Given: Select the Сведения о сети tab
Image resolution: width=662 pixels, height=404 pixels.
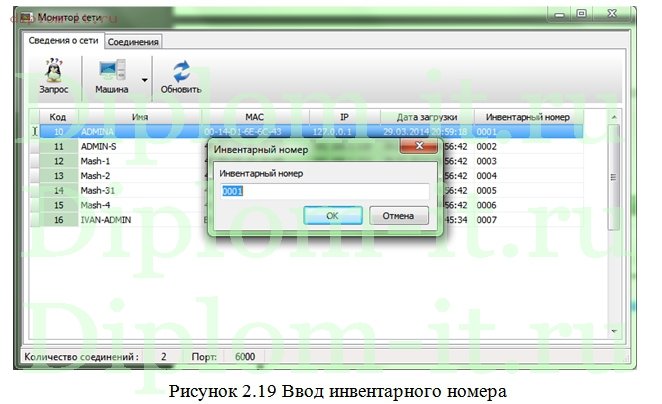Looking at the screenshot, I should [x=63, y=41].
